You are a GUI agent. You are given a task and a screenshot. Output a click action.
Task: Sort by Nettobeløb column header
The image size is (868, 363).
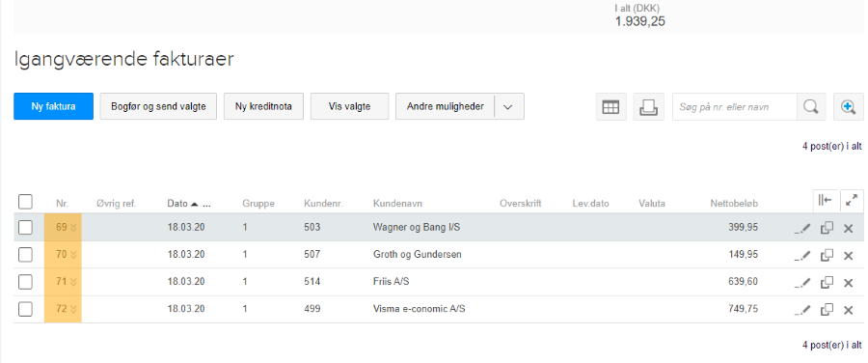(734, 204)
